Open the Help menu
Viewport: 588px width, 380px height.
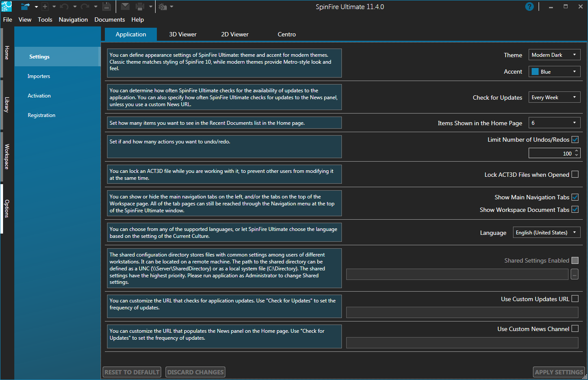pos(137,19)
